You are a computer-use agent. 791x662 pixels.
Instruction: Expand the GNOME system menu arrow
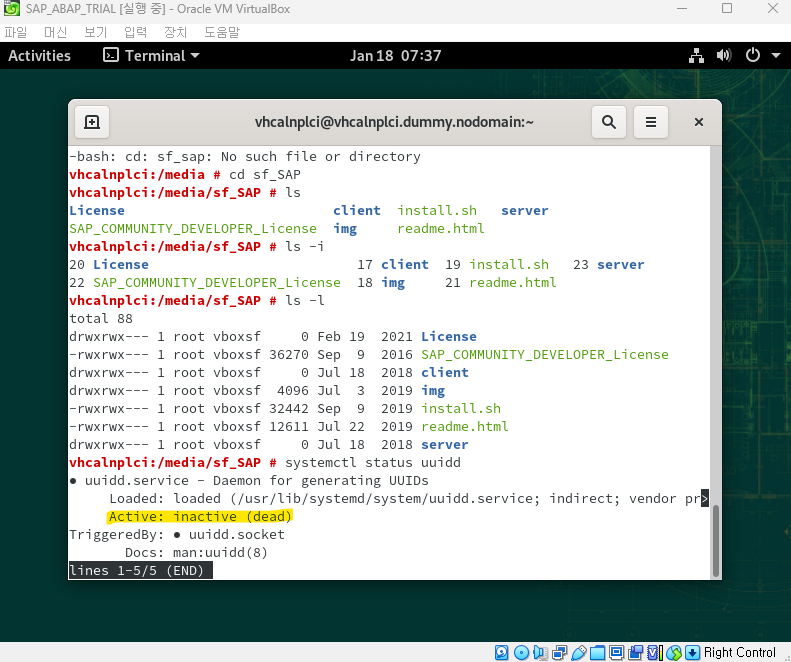click(776, 56)
